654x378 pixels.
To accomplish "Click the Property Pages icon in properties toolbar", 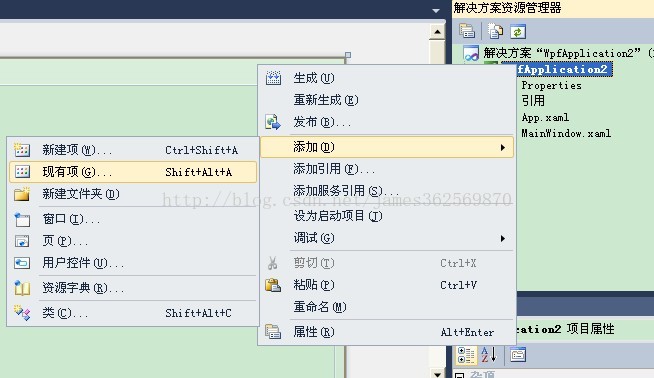I will pos(518,355).
